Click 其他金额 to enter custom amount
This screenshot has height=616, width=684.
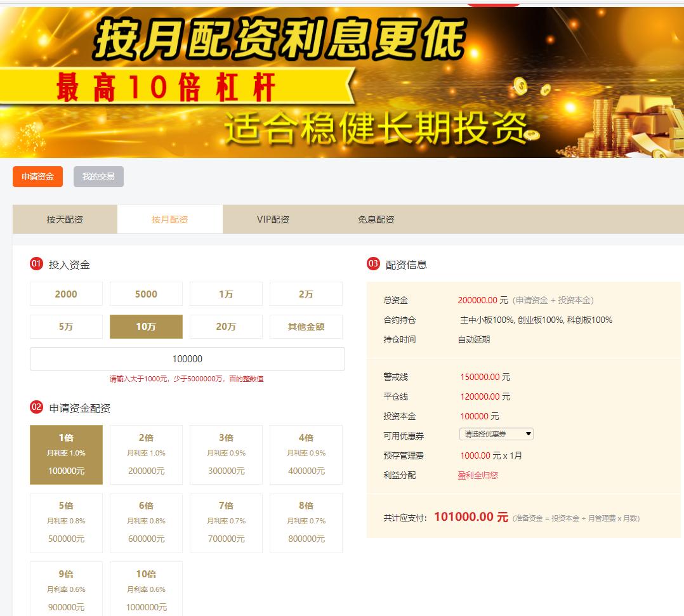306,326
